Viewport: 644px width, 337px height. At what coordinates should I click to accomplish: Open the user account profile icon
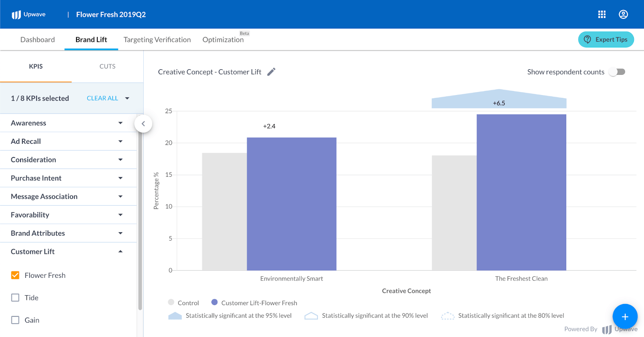623,14
